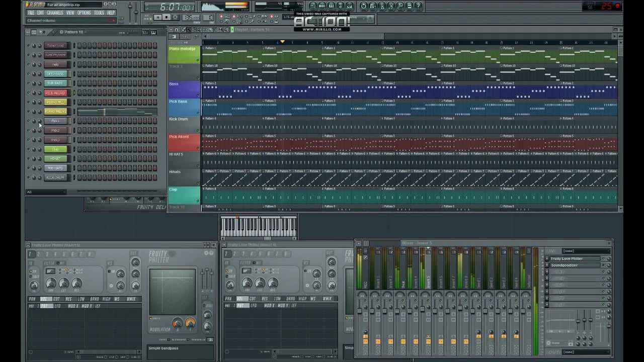Click the orange playlist position marker

[x=282, y=41]
